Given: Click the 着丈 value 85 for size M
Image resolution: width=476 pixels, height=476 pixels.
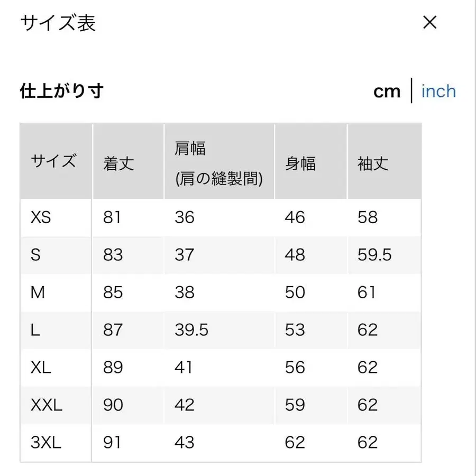Looking at the screenshot, I should [x=112, y=292].
